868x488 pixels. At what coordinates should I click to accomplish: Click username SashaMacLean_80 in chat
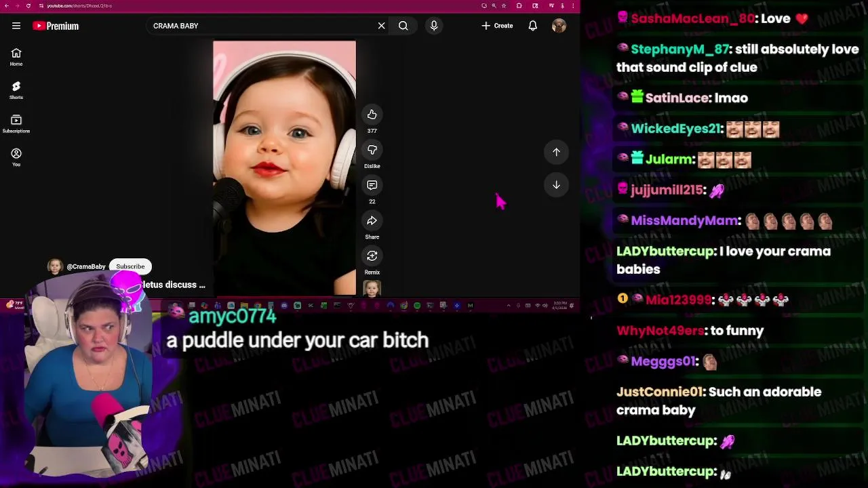pyautogui.click(x=692, y=19)
